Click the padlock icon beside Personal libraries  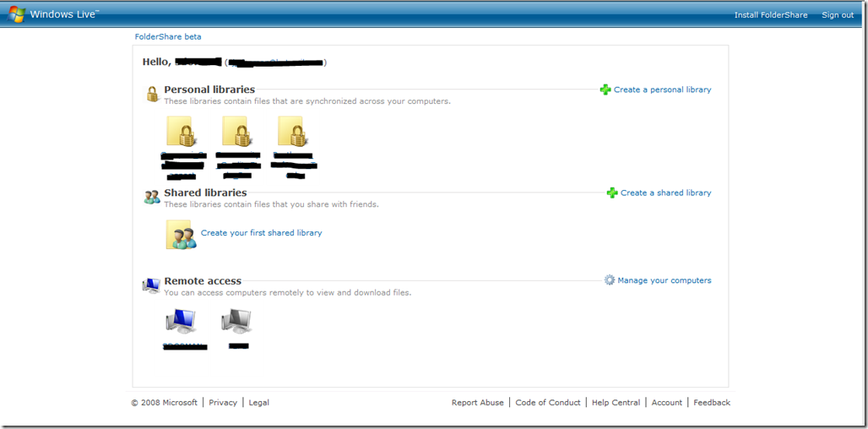(x=152, y=94)
